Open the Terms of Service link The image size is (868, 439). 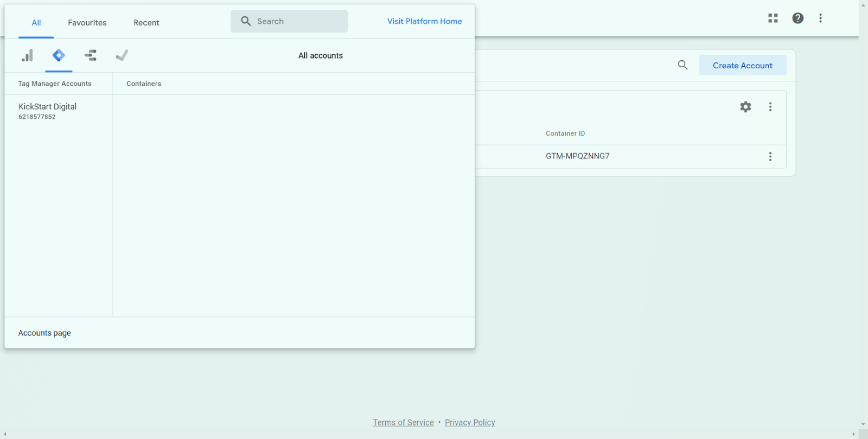(404, 423)
